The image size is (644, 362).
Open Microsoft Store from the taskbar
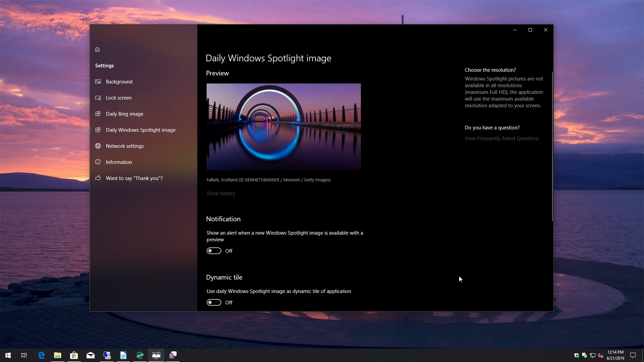pos(74,355)
